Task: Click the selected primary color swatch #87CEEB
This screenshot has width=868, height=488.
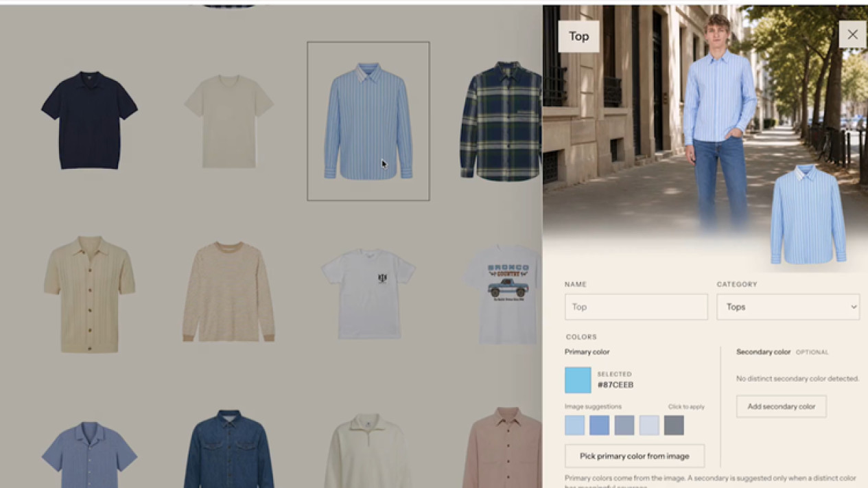Action: pos(578,380)
